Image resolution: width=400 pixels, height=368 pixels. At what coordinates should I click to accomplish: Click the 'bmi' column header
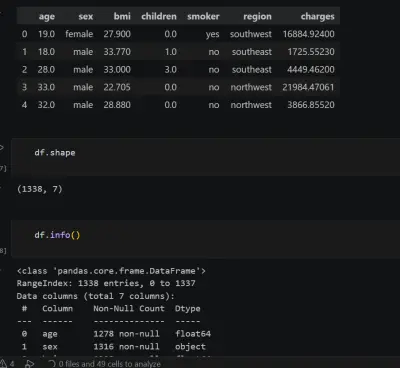[x=122, y=16]
